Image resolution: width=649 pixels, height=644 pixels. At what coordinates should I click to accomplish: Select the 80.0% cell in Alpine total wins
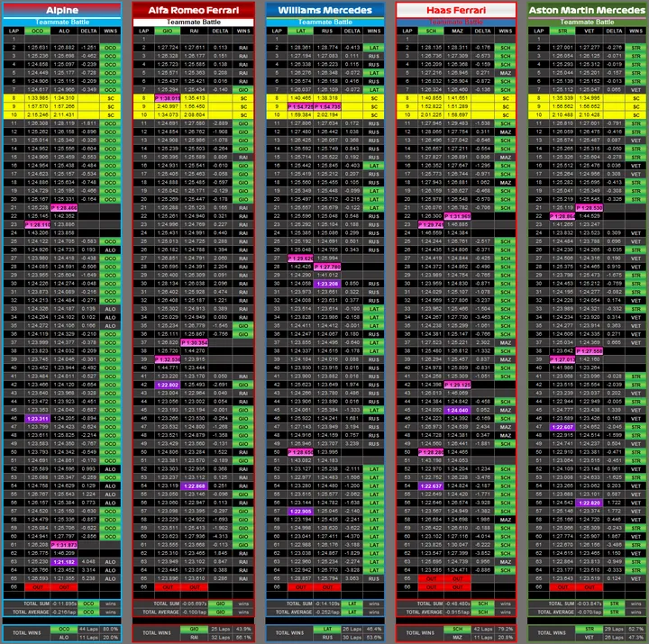(x=111, y=629)
